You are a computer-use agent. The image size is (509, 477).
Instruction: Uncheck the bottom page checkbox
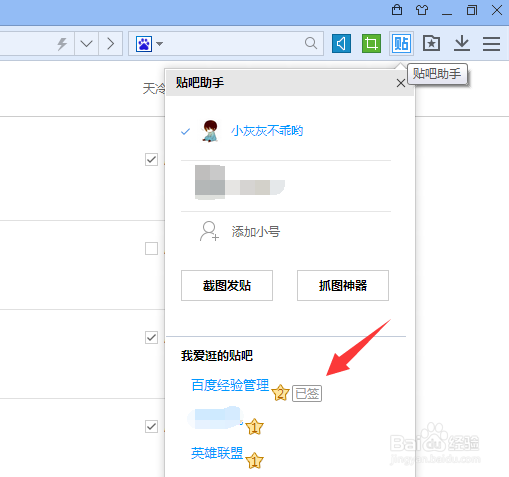click(x=151, y=426)
